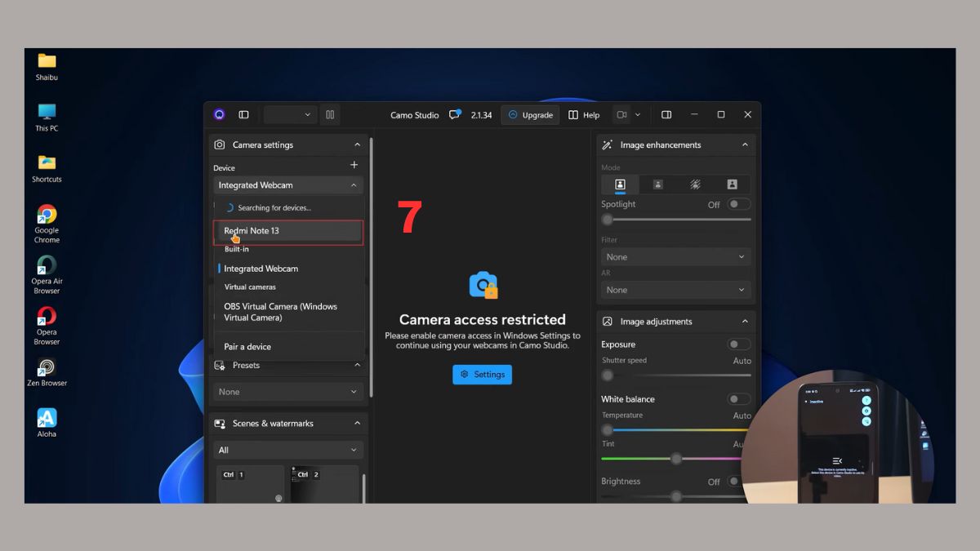980x551 pixels.
Task: Click the Presets section icon
Action: [x=220, y=366]
